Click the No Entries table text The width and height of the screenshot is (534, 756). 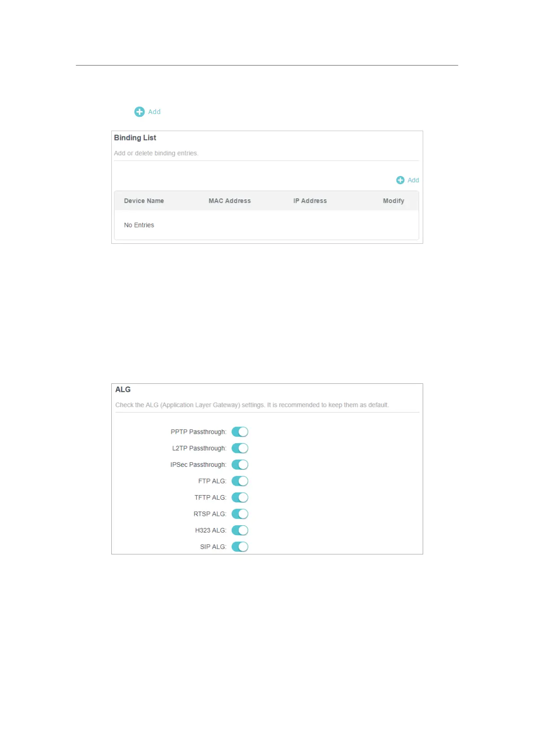139,225
